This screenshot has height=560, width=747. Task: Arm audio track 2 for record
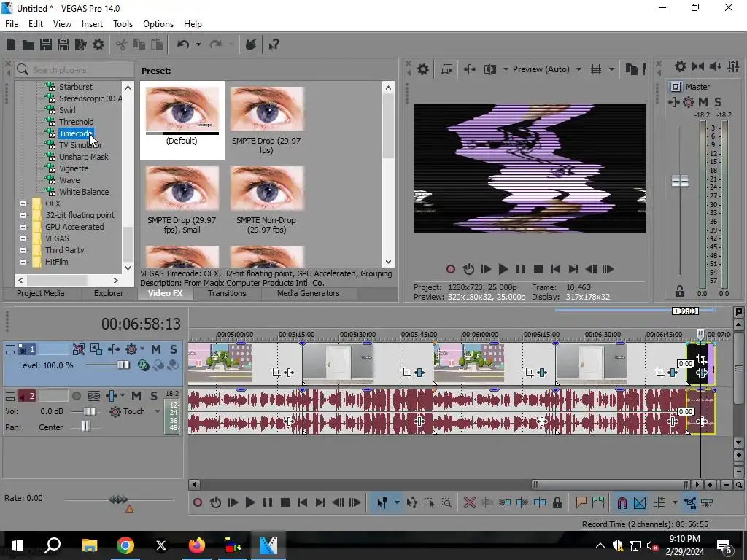tap(76, 396)
